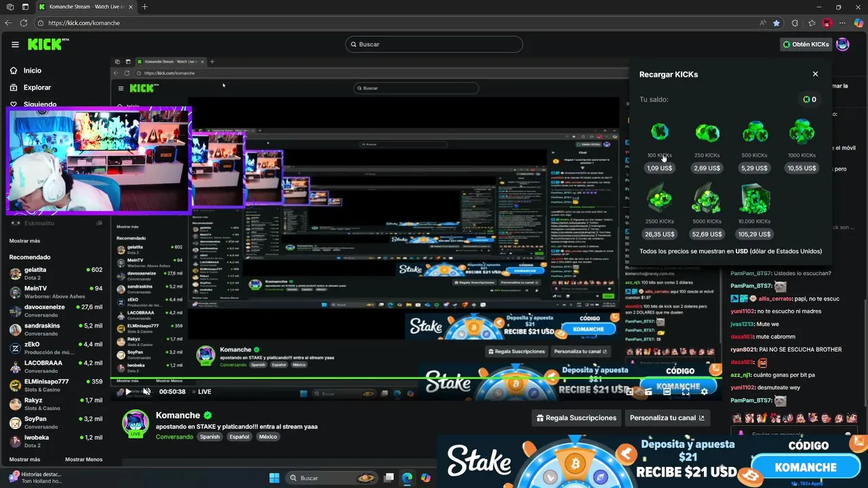
Task: Toggle favorite star in address bar
Action: pos(776,22)
